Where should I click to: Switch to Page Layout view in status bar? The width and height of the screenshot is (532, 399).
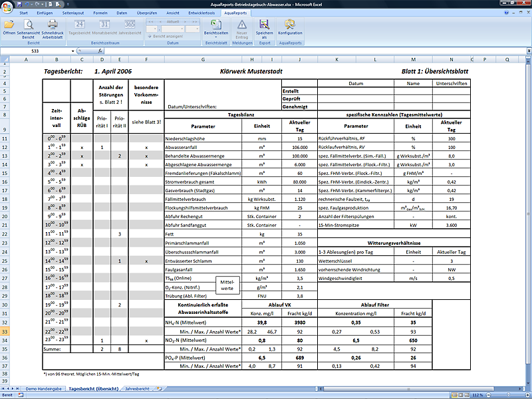(x=461, y=395)
